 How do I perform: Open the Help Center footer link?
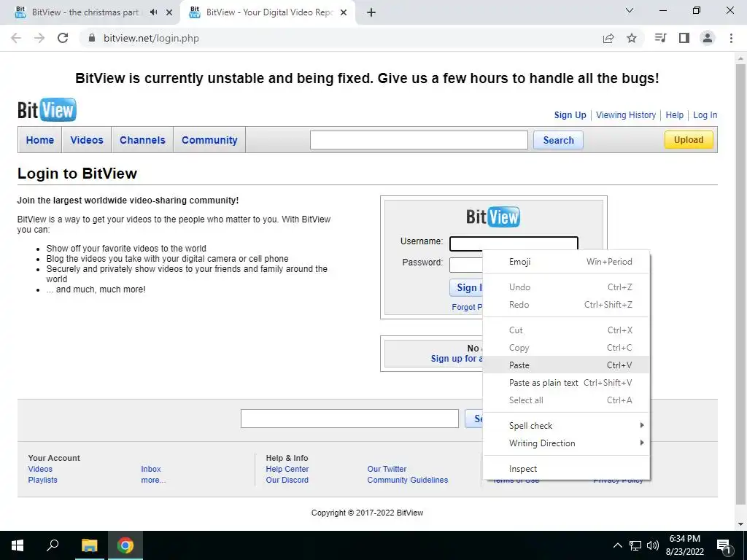(287, 469)
